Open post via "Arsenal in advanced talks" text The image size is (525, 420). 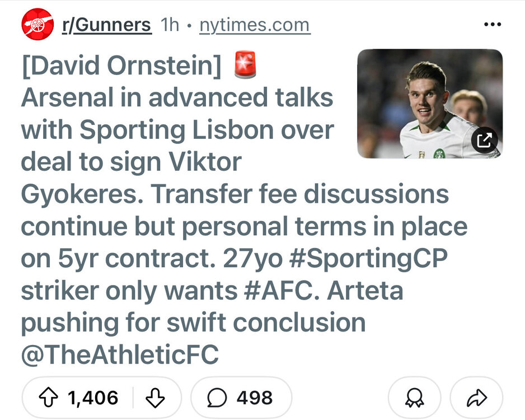point(177,98)
